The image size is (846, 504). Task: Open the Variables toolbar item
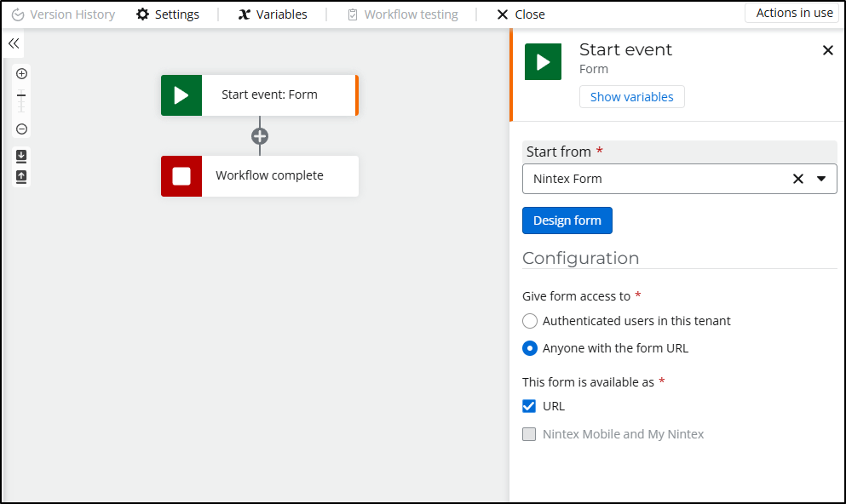point(273,14)
